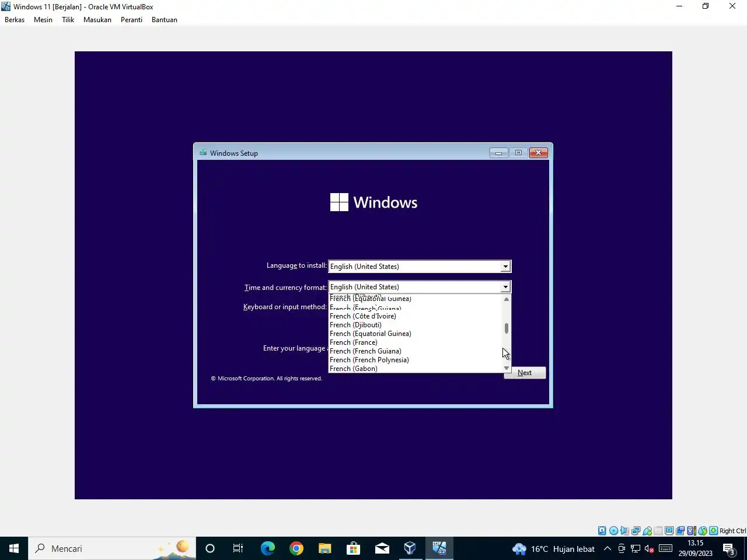
Task: Open the Masukan menu
Action: point(97,19)
